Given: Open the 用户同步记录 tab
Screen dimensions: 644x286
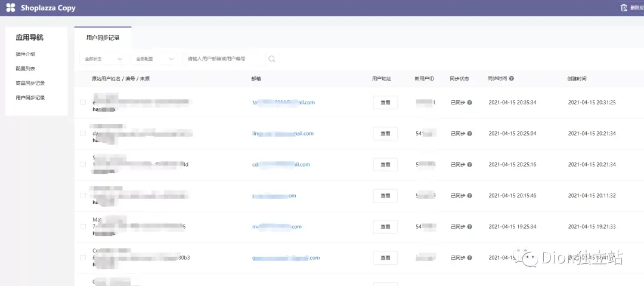Looking at the screenshot, I should [103, 38].
